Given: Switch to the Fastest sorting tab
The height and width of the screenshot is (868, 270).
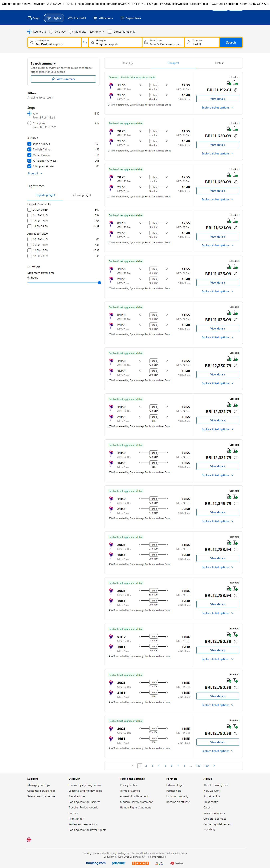Looking at the screenshot, I should (x=219, y=63).
